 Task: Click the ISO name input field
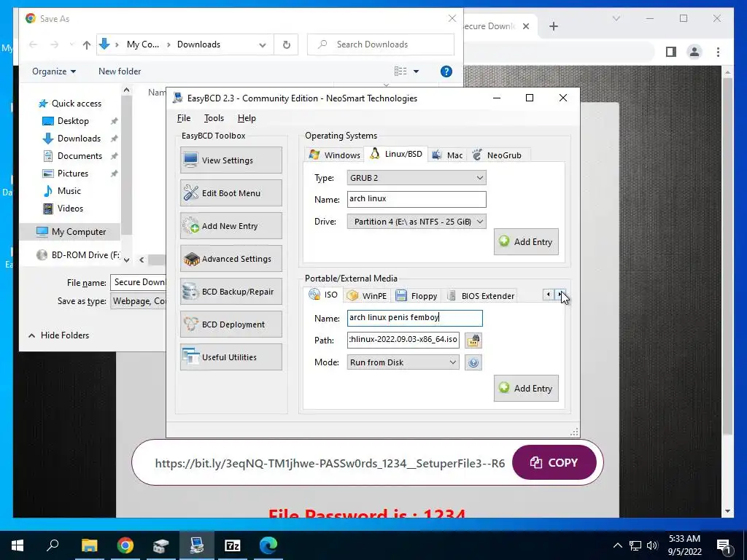[414, 318]
